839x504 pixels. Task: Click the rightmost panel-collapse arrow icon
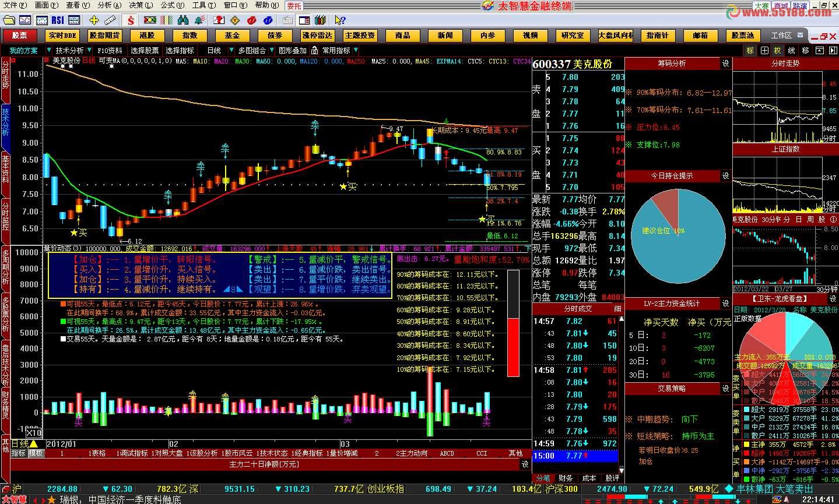tap(833, 51)
